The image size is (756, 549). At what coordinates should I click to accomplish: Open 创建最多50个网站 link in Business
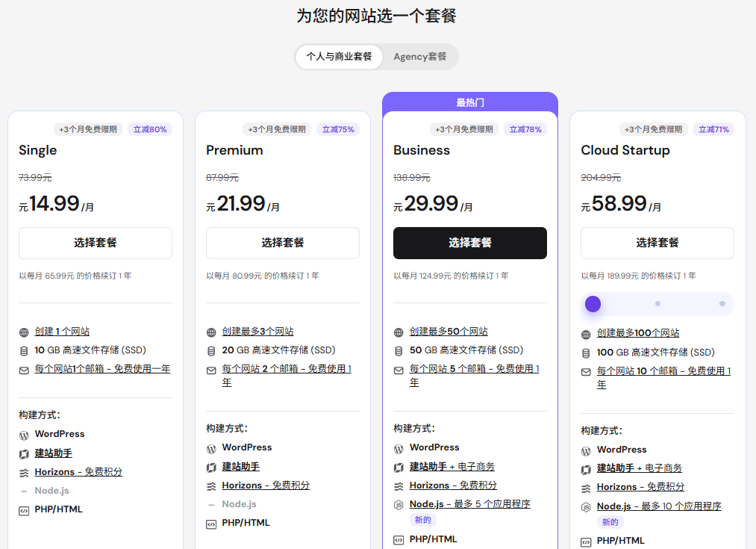pyautogui.click(x=449, y=332)
